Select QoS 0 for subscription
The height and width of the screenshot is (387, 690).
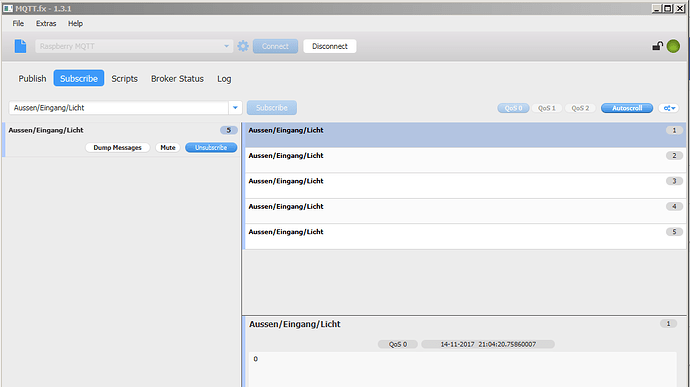coord(513,108)
